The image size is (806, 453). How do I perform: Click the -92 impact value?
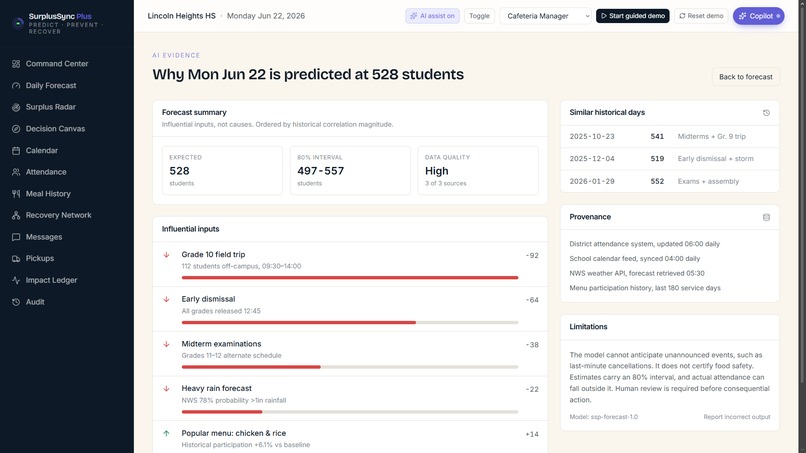(532, 256)
